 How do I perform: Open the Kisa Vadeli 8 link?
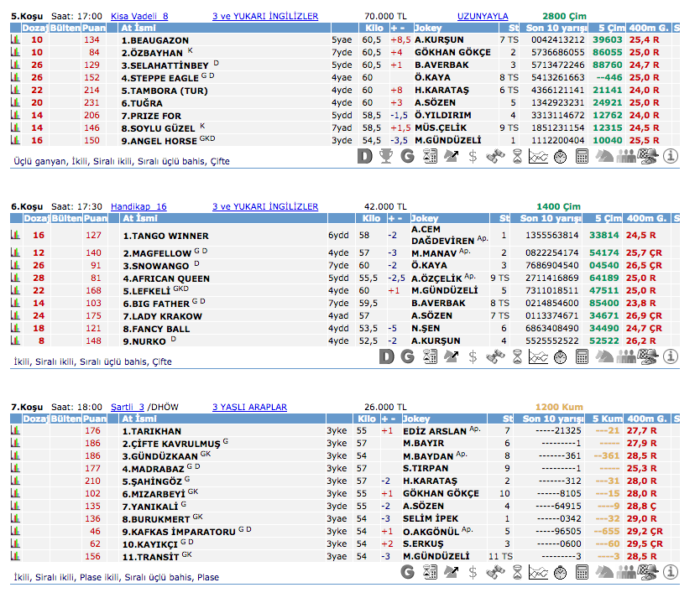[139, 16]
